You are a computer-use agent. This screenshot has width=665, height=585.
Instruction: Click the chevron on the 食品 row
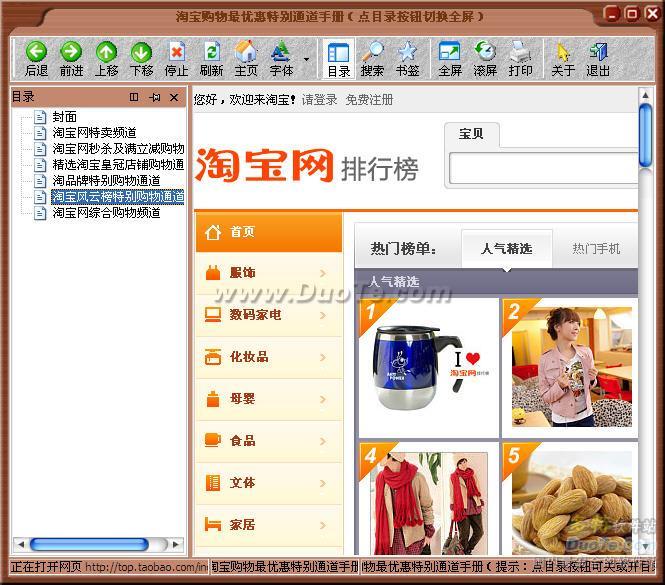(323, 441)
